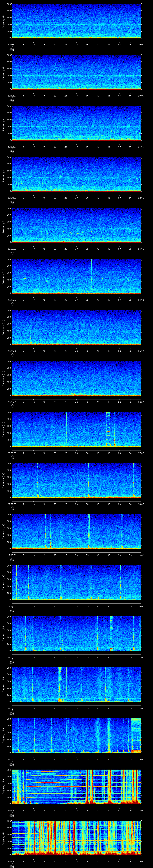
Task: Select the spectrogram panel beginning at 22:19:00
Action: tap(76, 72)
